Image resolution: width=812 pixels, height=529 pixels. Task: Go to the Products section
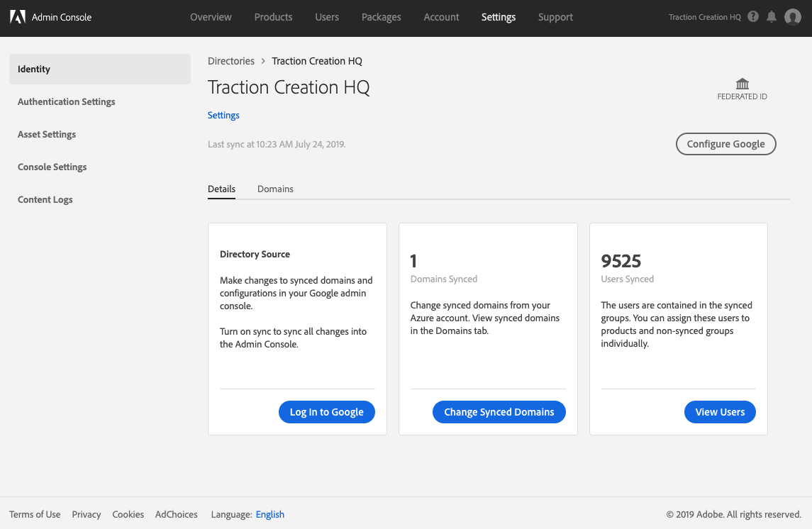point(273,17)
